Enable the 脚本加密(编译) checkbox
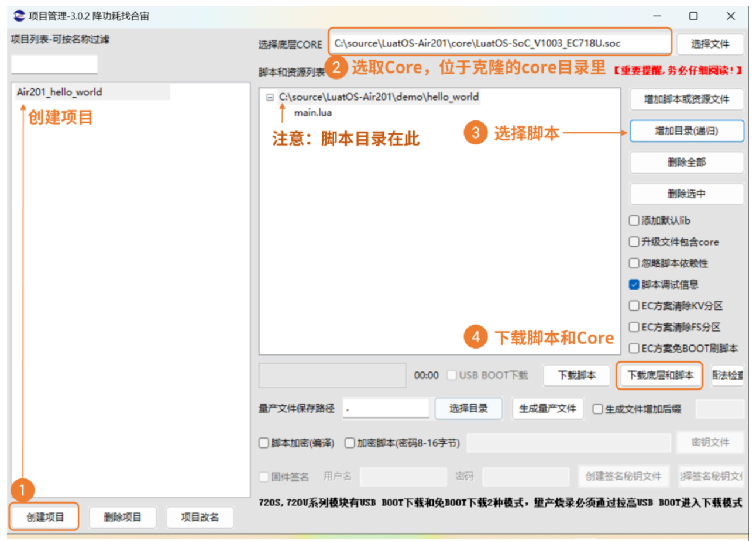The width and height of the screenshot is (756, 541). (264, 443)
